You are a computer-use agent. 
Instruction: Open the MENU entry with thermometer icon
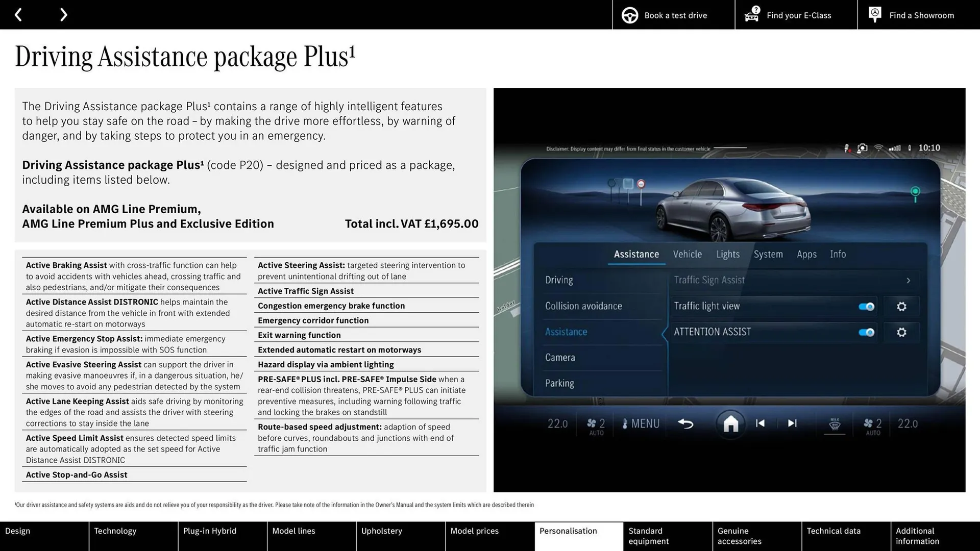641,423
